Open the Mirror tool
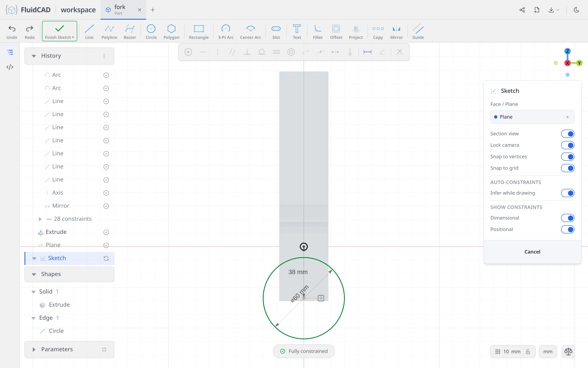The width and height of the screenshot is (588, 368). pos(396,31)
